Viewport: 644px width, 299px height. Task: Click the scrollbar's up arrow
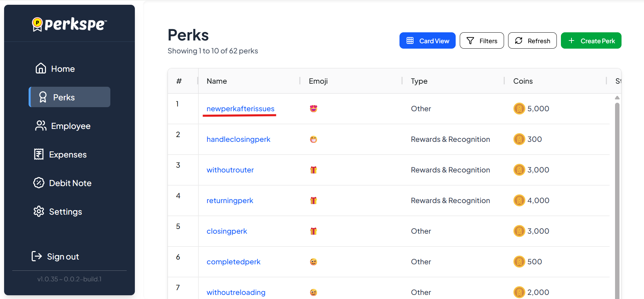(617, 98)
